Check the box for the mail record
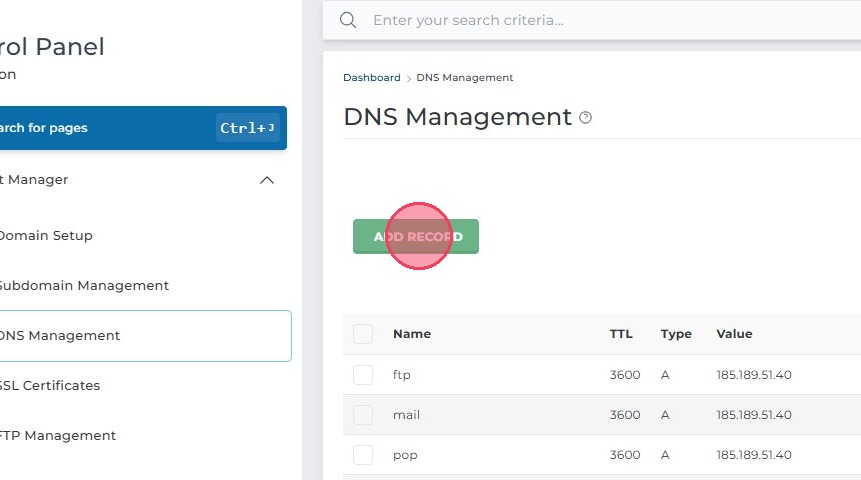This screenshot has height=480, width=861. tap(363, 415)
